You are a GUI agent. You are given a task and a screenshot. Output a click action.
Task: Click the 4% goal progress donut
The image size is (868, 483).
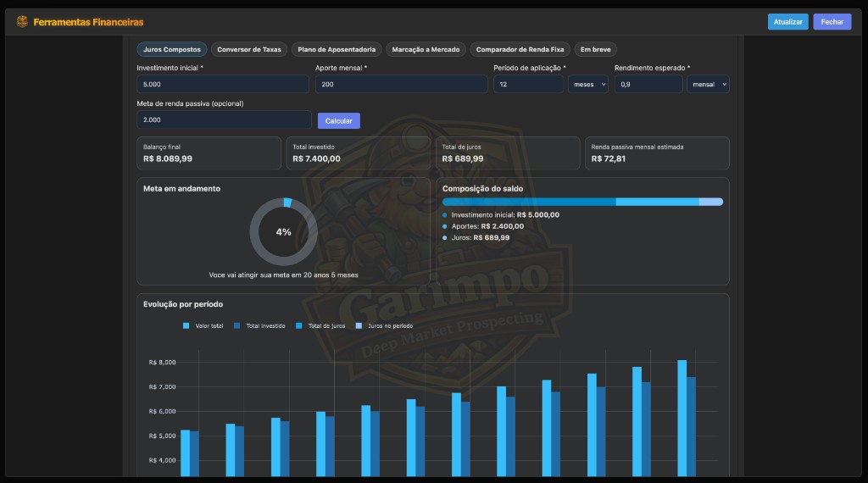(x=283, y=232)
